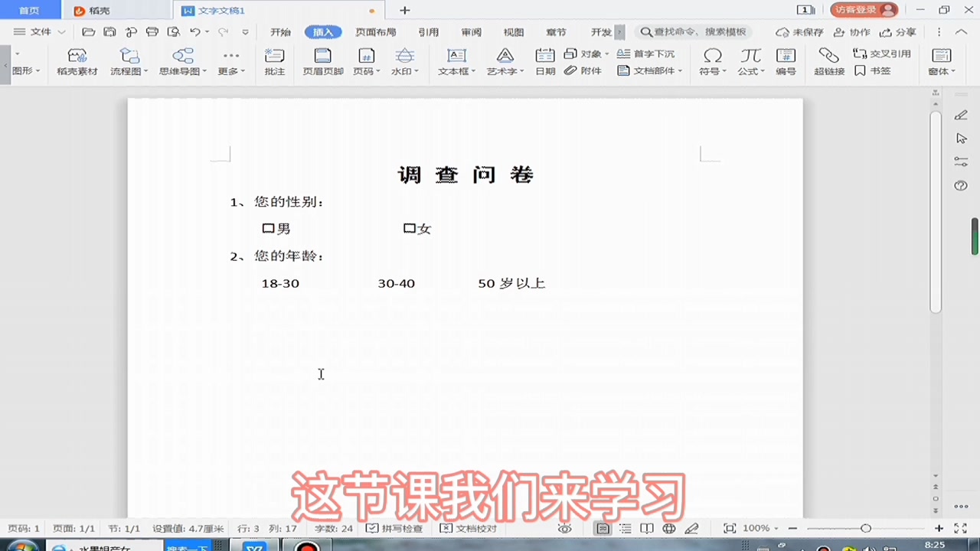Click the 访客登录 guest login button
980x551 pixels.
click(x=864, y=10)
